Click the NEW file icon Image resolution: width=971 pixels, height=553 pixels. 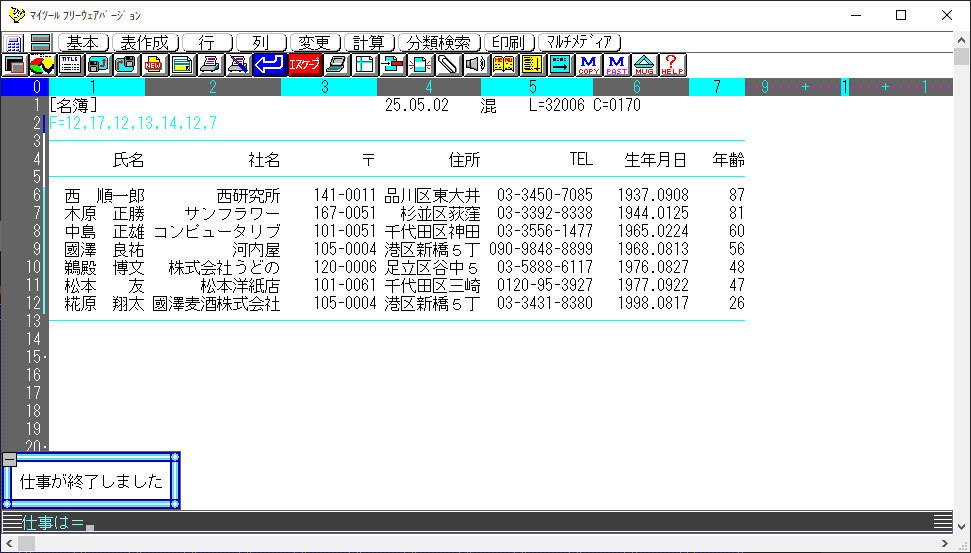pyautogui.click(x=154, y=65)
